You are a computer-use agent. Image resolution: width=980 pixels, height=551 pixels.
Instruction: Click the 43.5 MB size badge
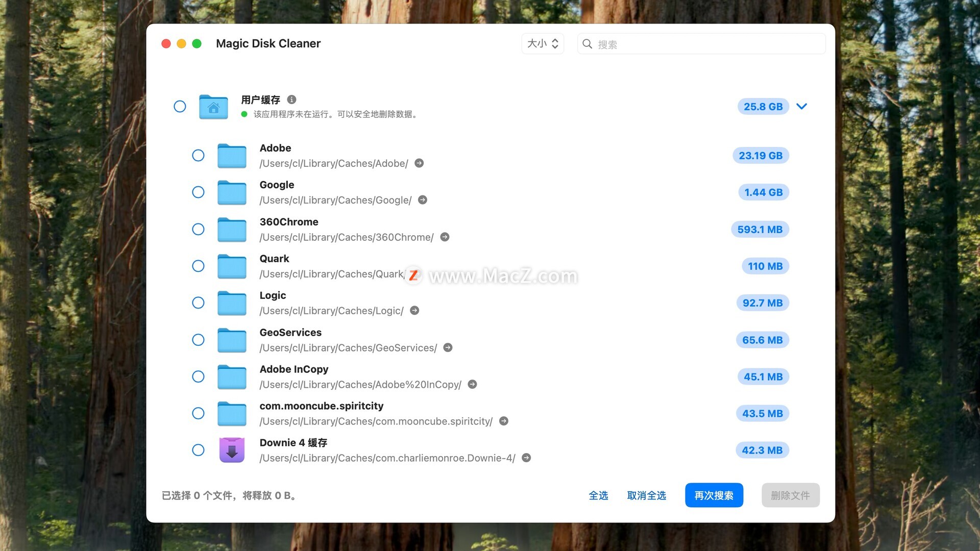(763, 413)
